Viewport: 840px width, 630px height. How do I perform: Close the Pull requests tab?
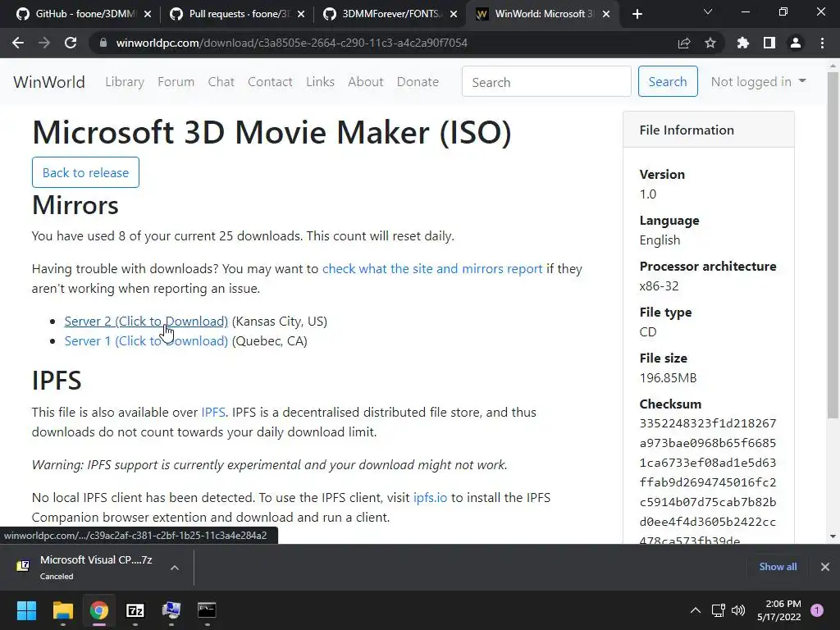[300, 14]
